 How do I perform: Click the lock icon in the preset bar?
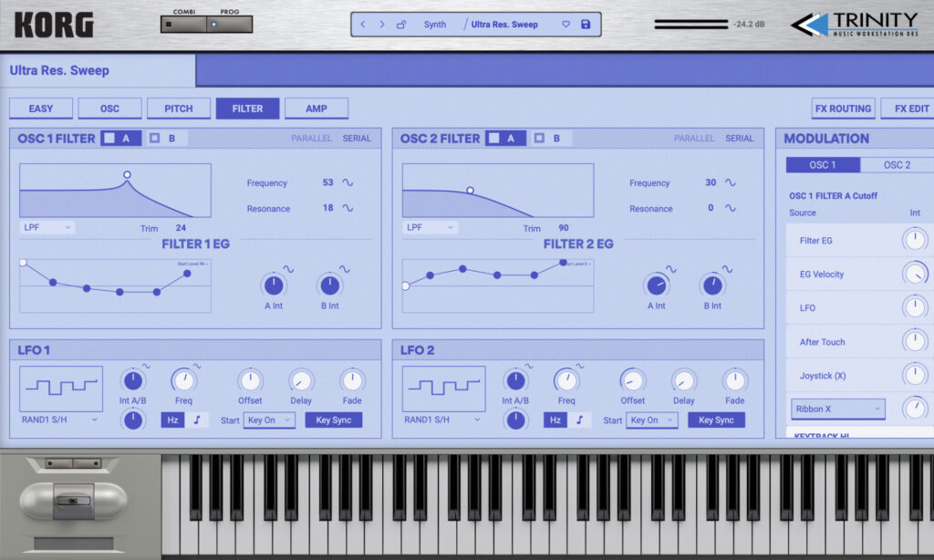pyautogui.click(x=401, y=24)
